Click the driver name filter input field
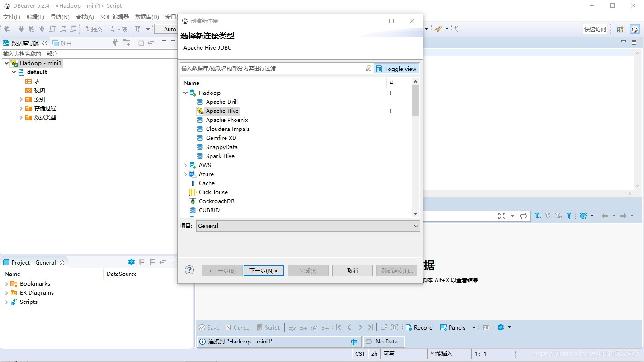This screenshot has width=644, height=362. 273,69
